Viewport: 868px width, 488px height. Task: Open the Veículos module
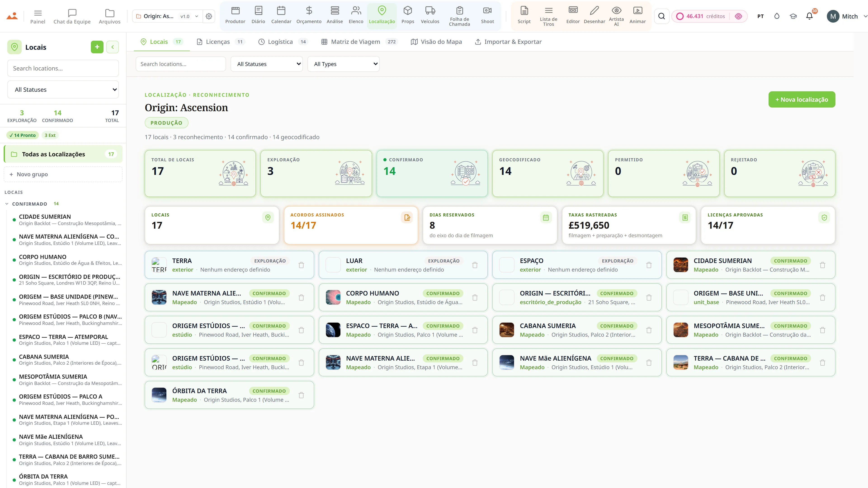430,15
